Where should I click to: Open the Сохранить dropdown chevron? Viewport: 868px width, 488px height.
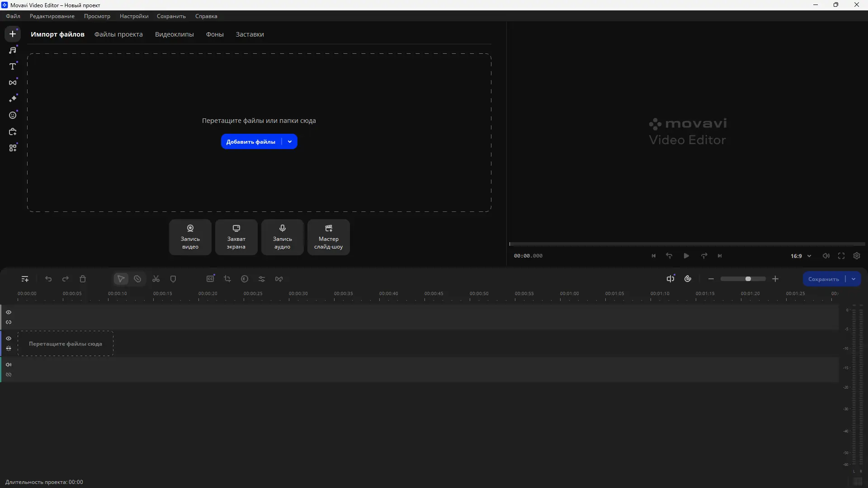[x=854, y=279]
